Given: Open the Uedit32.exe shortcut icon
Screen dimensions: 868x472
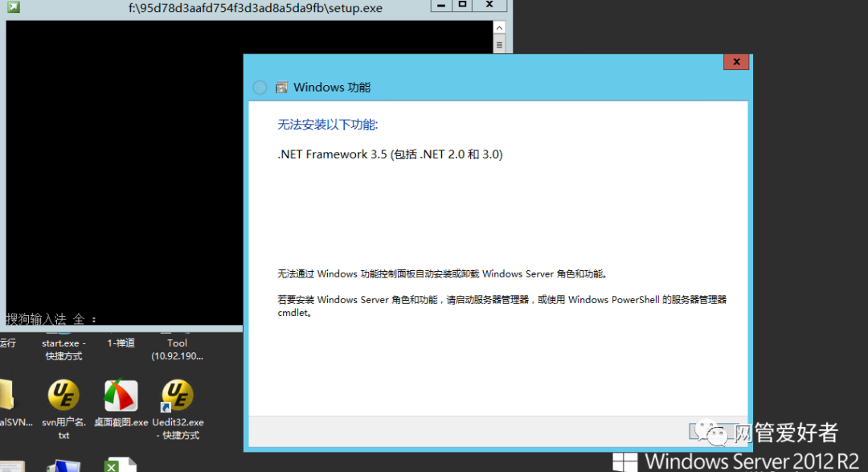Looking at the screenshot, I should 178,396.
